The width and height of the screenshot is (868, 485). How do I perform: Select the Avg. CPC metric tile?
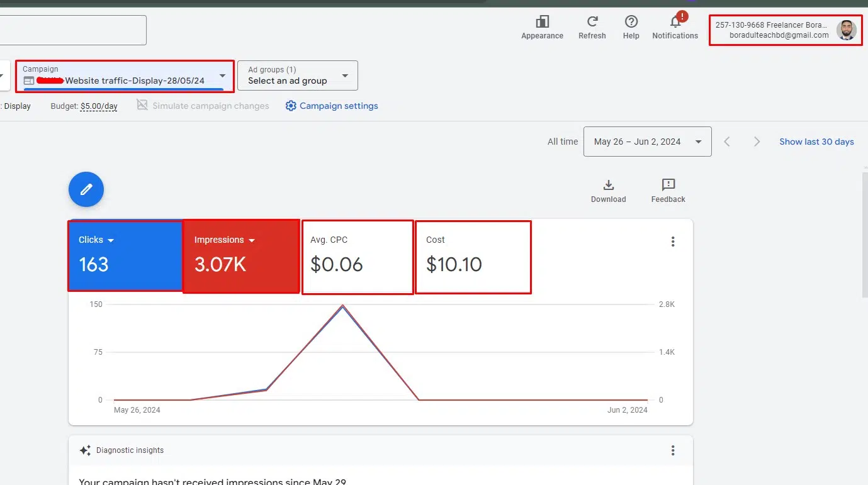357,255
